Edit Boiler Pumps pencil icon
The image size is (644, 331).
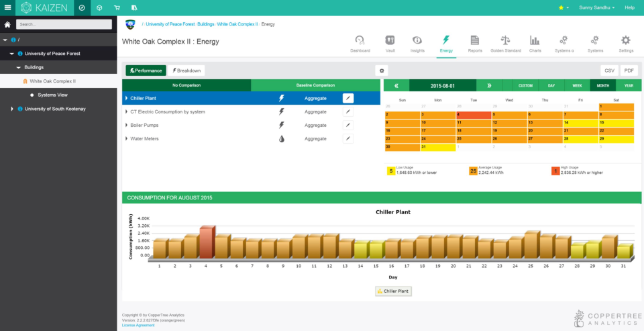pyautogui.click(x=348, y=125)
